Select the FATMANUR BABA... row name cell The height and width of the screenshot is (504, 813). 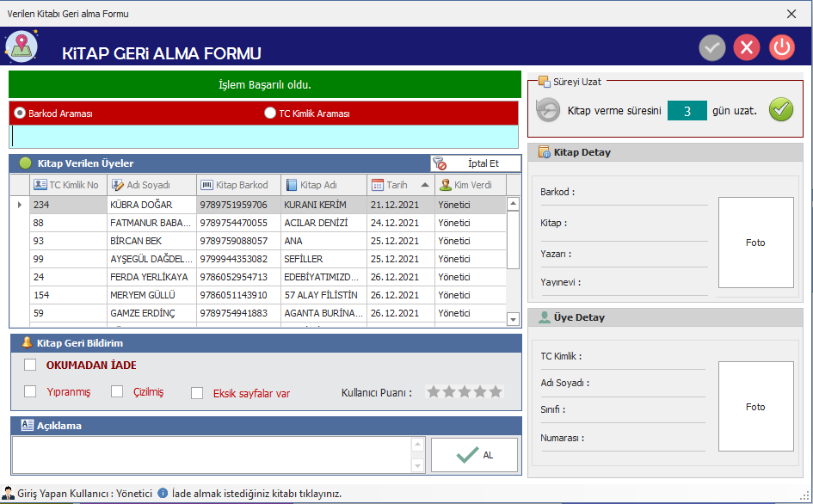152,223
